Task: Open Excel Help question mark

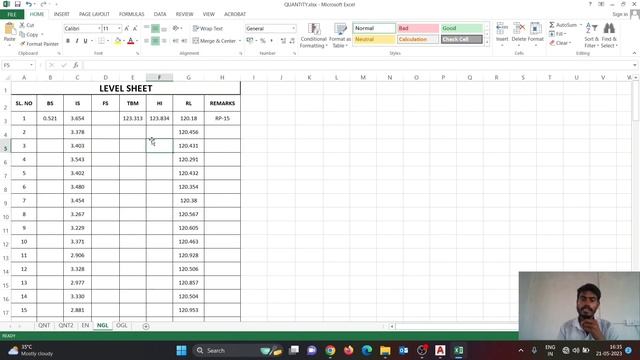Action: pos(590,4)
